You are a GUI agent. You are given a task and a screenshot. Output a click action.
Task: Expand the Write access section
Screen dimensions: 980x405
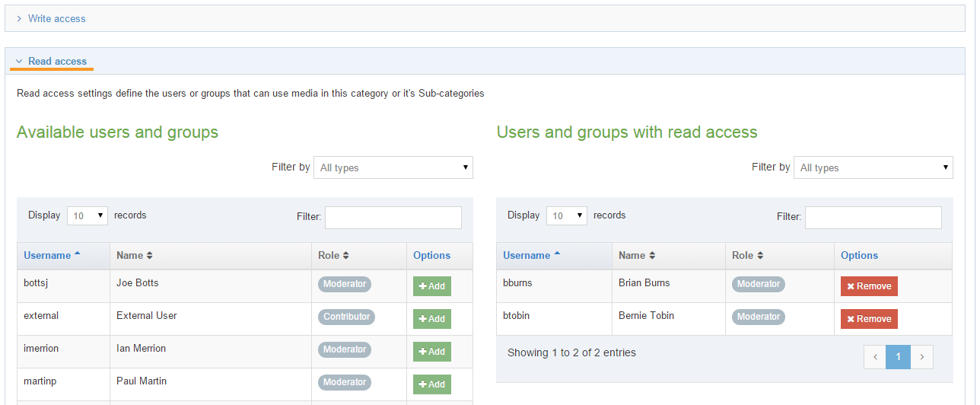point(56,18)
